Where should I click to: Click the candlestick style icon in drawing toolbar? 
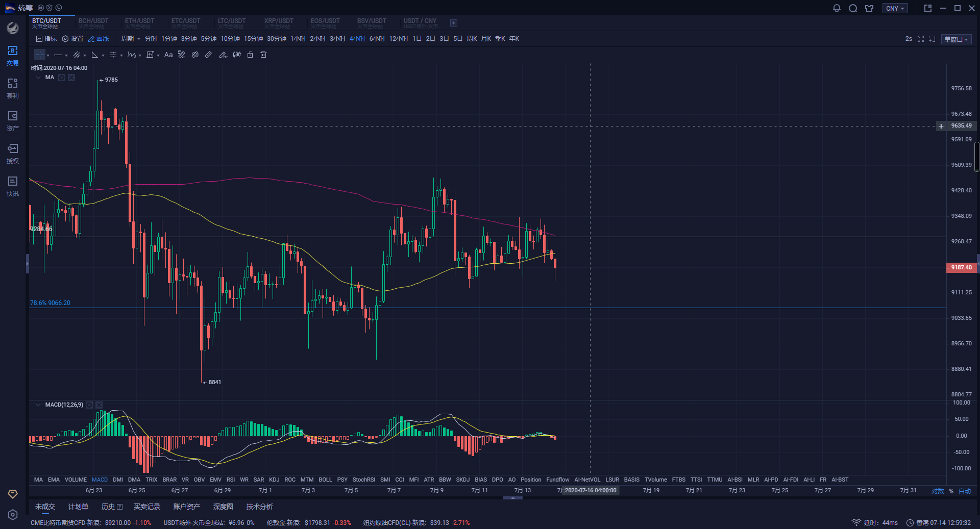click(x=237, y=55)
